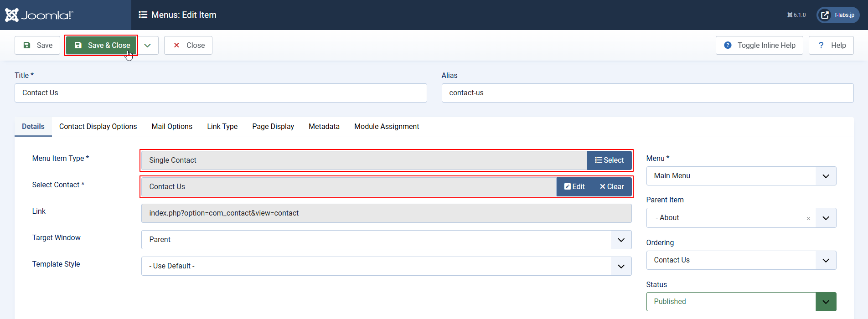Open the Status dropdown showing Published
This screenshot has height=319, width=868.
coord(741,302)
